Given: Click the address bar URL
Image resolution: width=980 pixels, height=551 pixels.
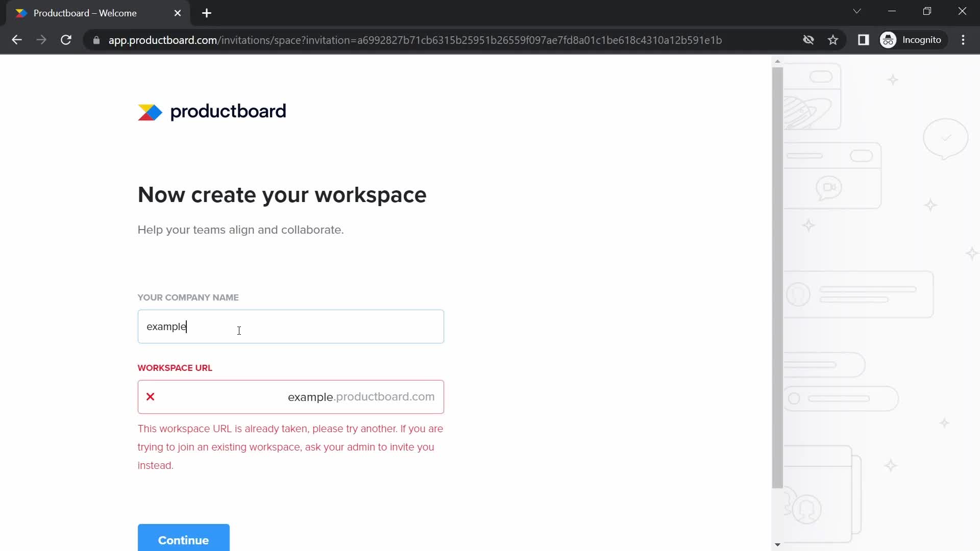Looking at the screenshot, I should click(415, 40).
